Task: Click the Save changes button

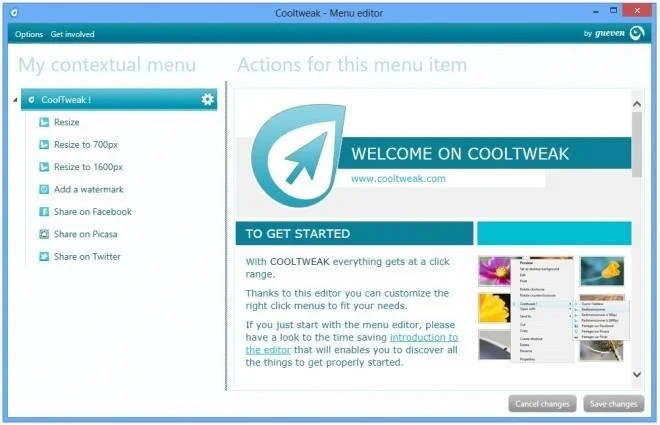Action: 613,404
